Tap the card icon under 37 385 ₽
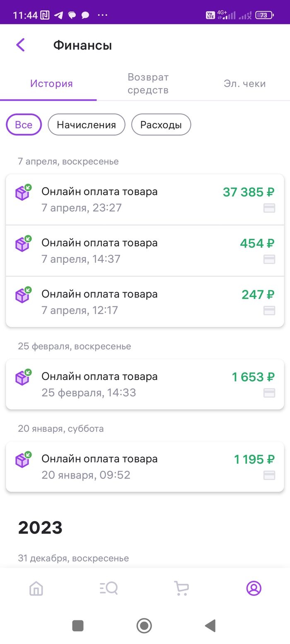 (269, 208)
